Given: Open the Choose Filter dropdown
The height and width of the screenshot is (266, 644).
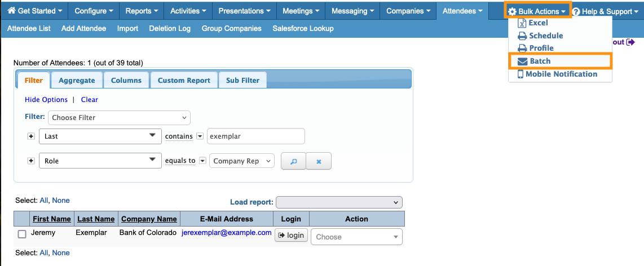Looking at the screenshot, I should pos(120,118).
